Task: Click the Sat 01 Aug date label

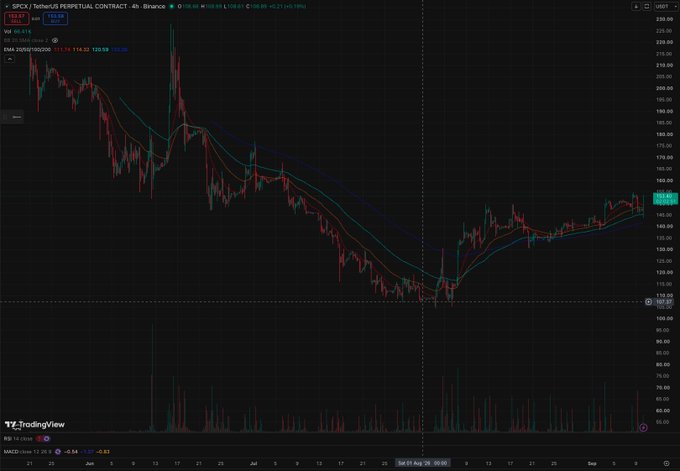Action: [422, 463]
